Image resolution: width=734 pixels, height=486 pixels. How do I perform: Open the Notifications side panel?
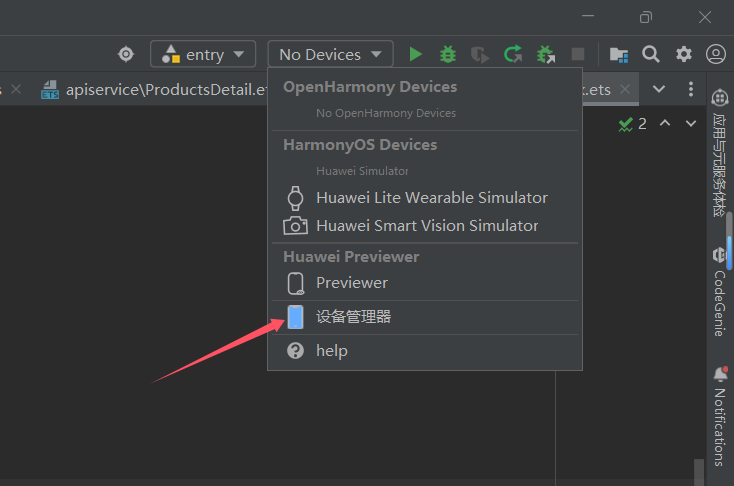(720, 416)
